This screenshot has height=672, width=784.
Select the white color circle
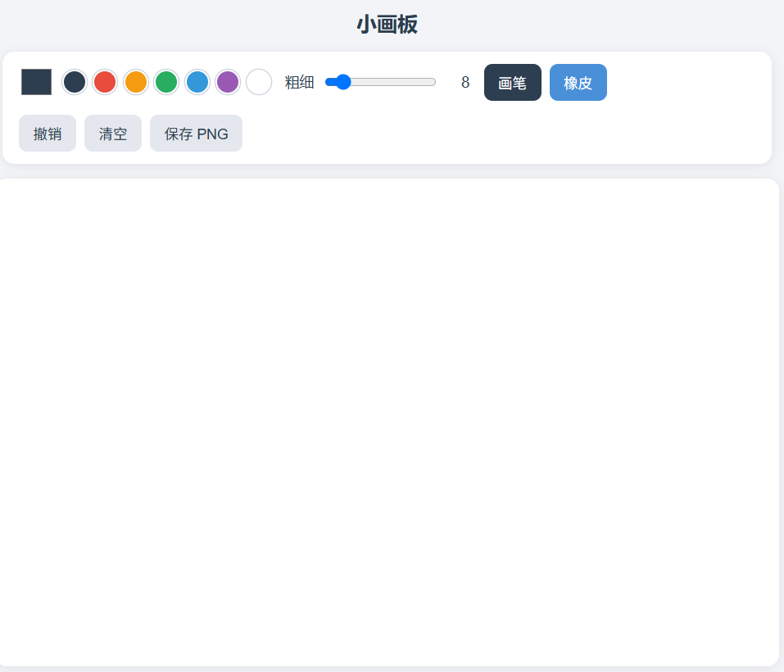tap(259, 82)
